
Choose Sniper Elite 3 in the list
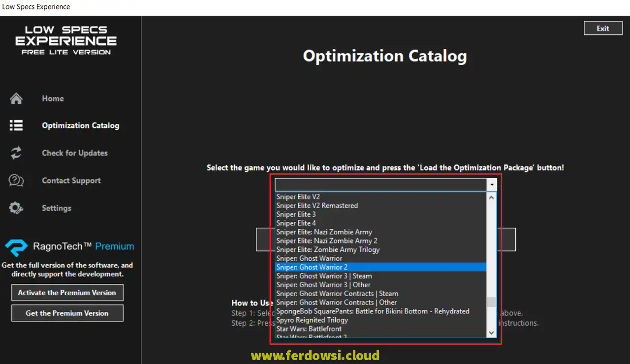380,214
